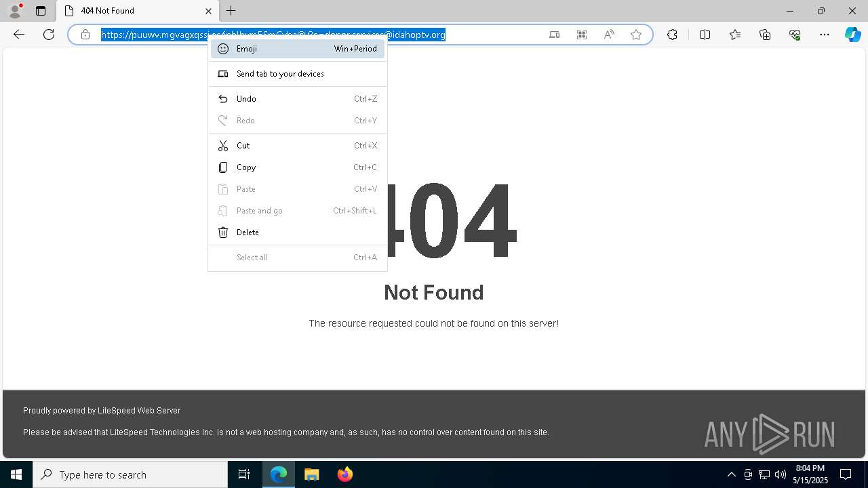Choose Emoji from context menu

click(x=298, y=49)
